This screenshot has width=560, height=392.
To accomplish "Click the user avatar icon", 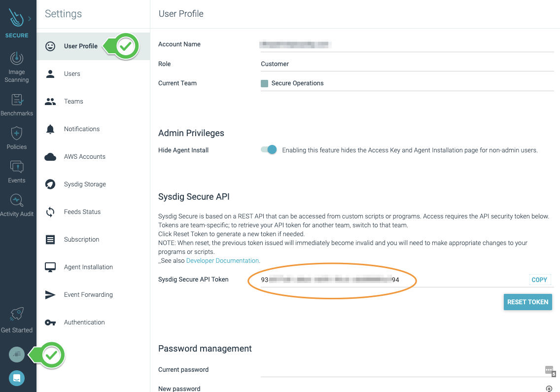I will click(16, 355).
